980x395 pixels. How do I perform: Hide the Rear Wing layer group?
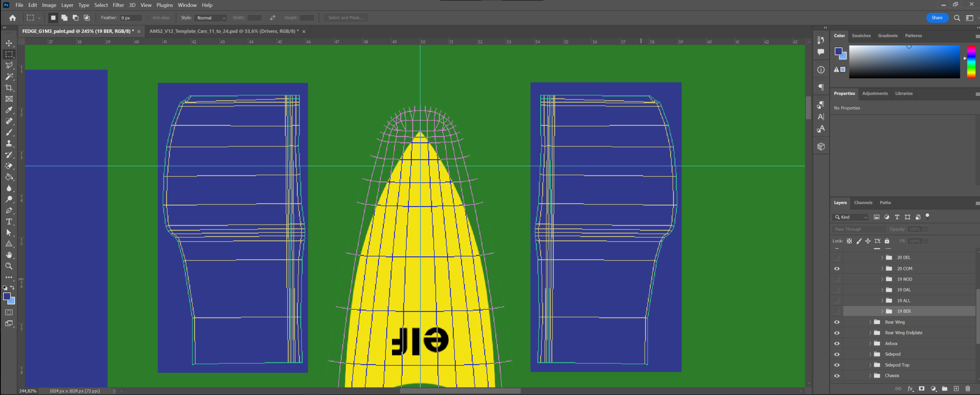coord(837,322)
